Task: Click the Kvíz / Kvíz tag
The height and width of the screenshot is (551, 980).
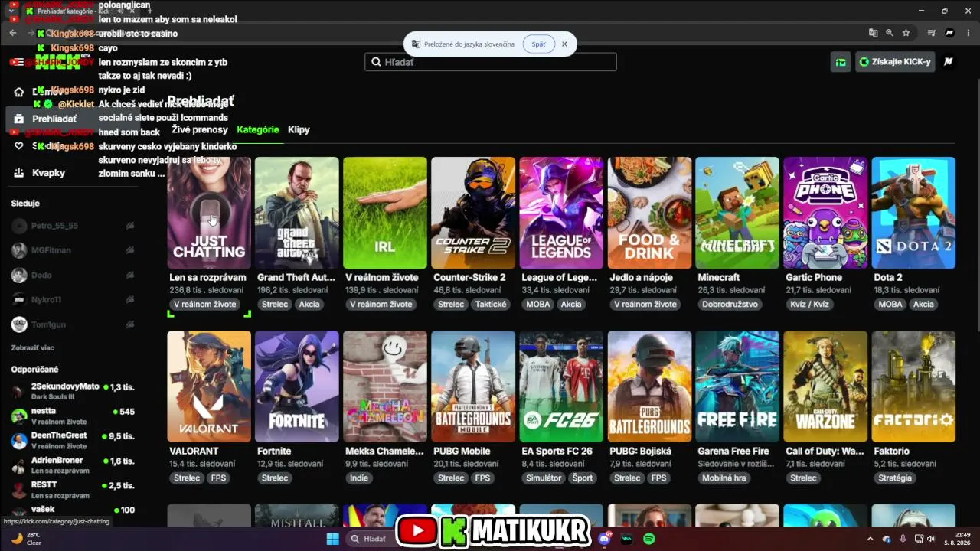Action: coord(810,304)
